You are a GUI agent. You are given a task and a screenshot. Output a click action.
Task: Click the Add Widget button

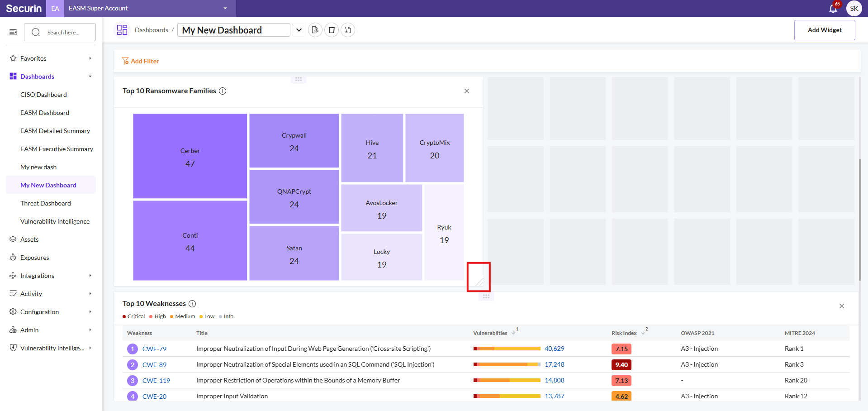825,30
